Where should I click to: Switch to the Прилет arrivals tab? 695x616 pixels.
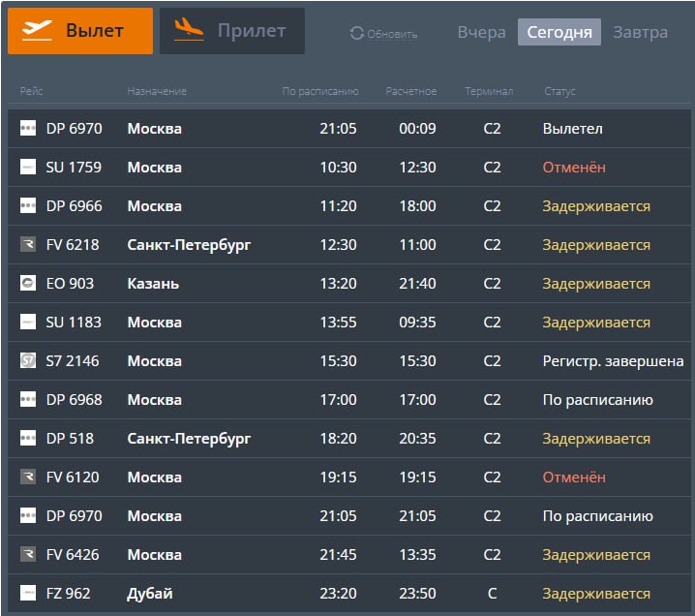pyautogui.click(x=231, y=31)
